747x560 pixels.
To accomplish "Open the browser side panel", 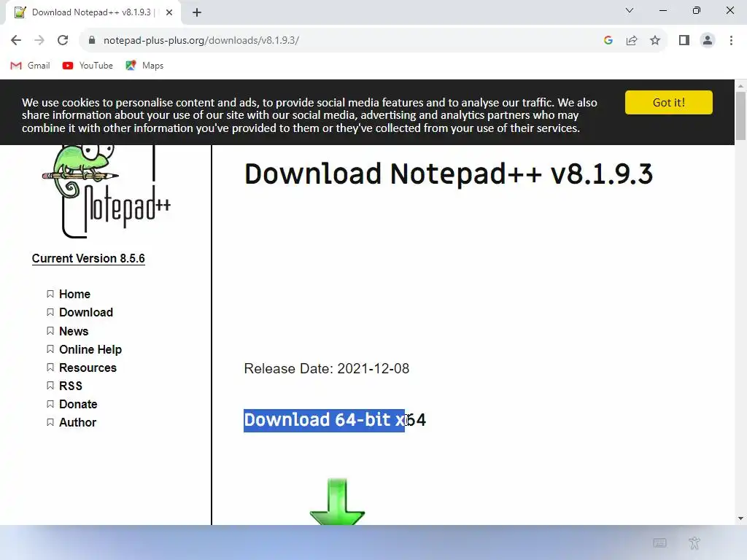I will tap(684, 41).
